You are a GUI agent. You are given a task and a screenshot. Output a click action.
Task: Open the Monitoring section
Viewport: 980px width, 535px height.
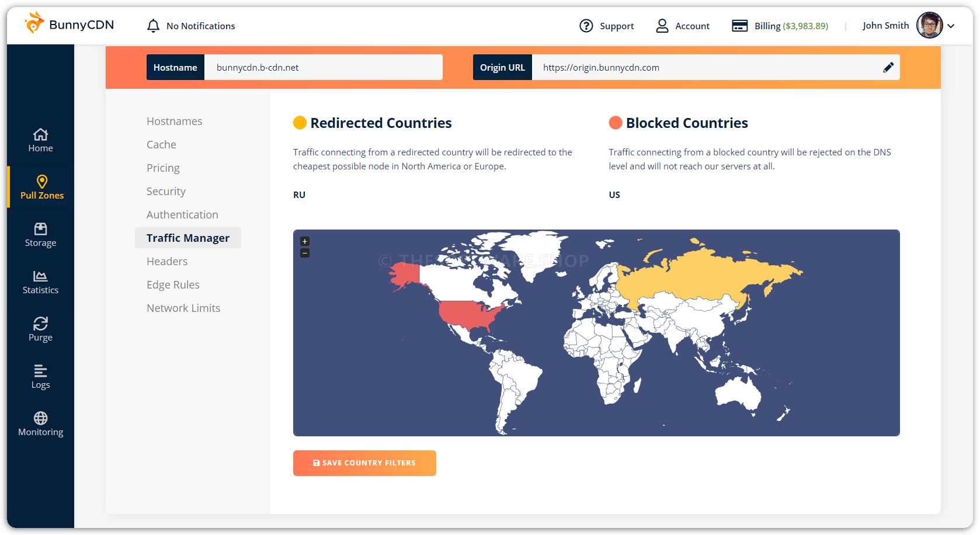click(40, 424)
